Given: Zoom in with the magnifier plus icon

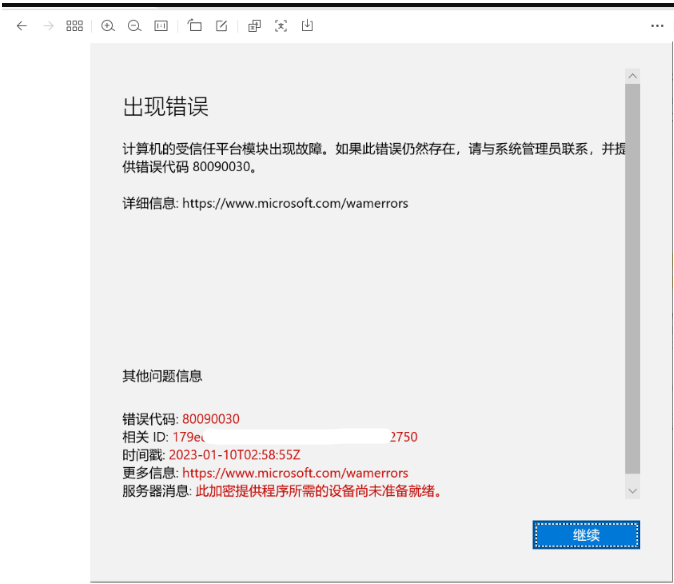Looking at the screenshot, I should [108, 26].
